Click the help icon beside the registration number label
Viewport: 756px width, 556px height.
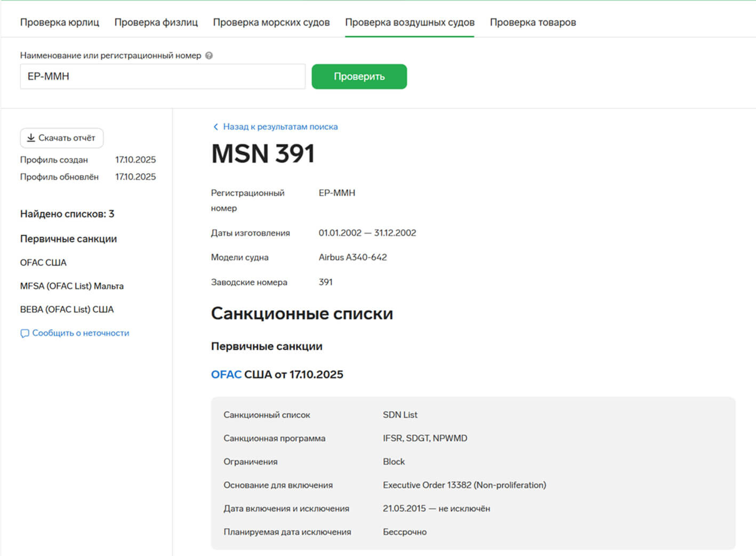pos(209,55)
